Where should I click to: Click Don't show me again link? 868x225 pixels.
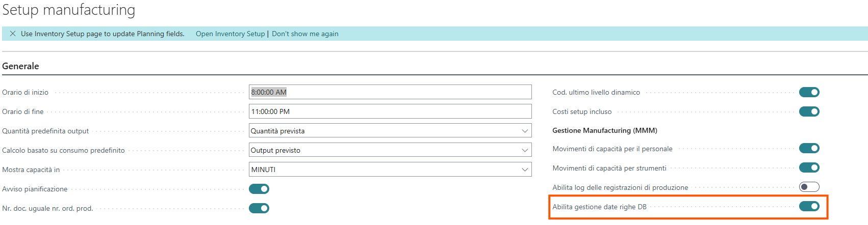click(x=305, y=34)
